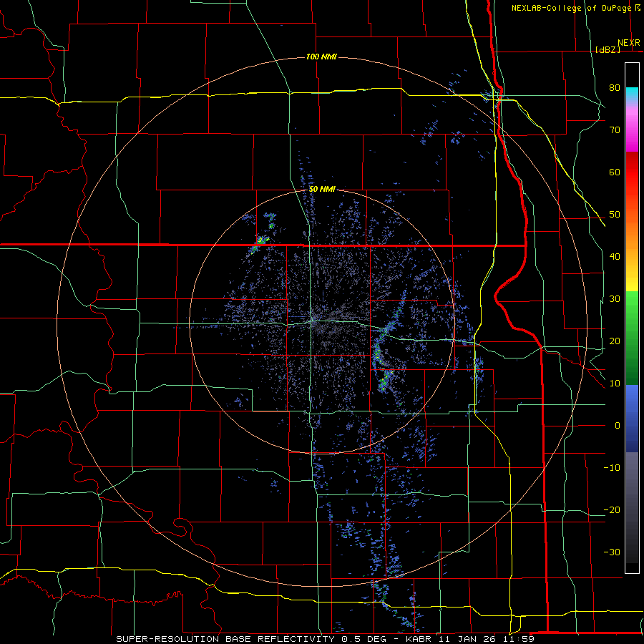This screenshot has width=644, height=644.
Task: Click the 50 NMI range ring label
Action: click(x=321, y=189)
